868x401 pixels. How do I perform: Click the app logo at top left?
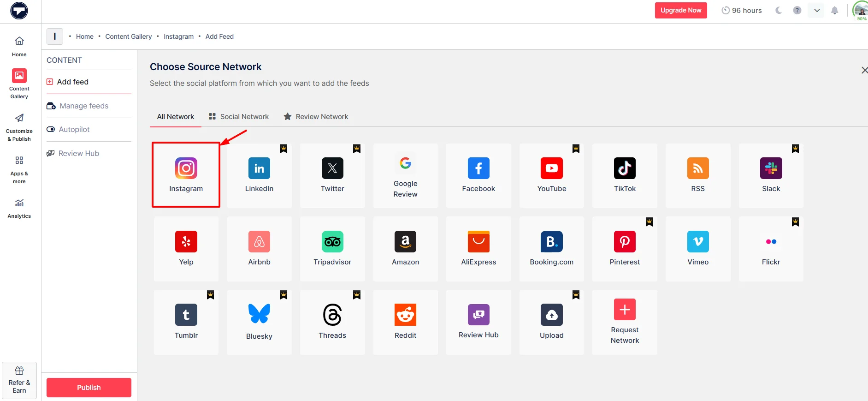[19, 11]
